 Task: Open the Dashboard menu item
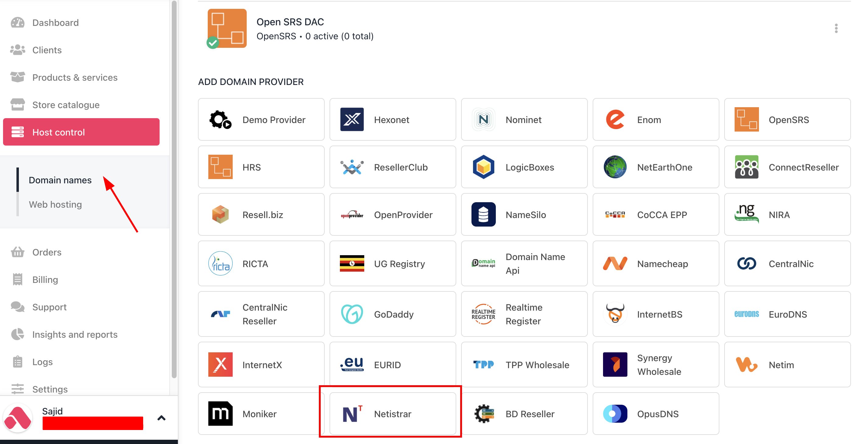(x=81, y=23)
